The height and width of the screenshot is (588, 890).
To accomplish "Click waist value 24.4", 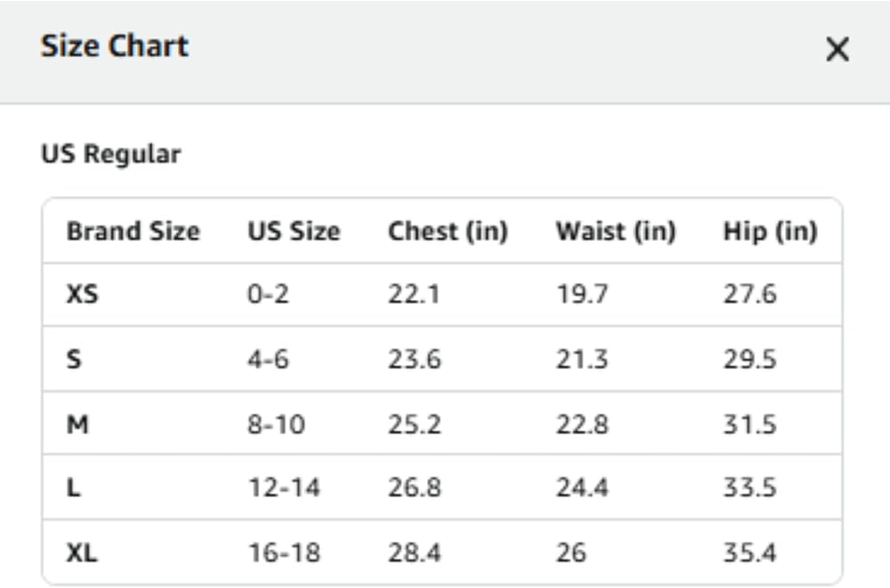I will [x=582, y=487].
